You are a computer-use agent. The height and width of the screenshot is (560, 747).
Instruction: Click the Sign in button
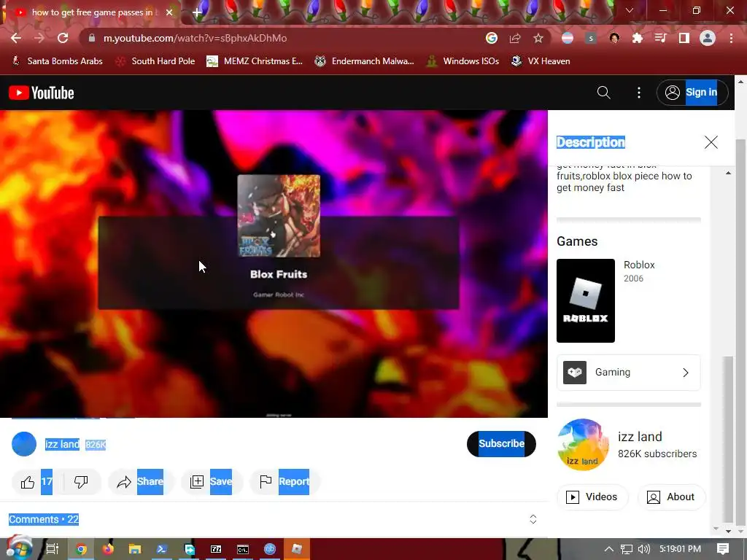(692, 93)
